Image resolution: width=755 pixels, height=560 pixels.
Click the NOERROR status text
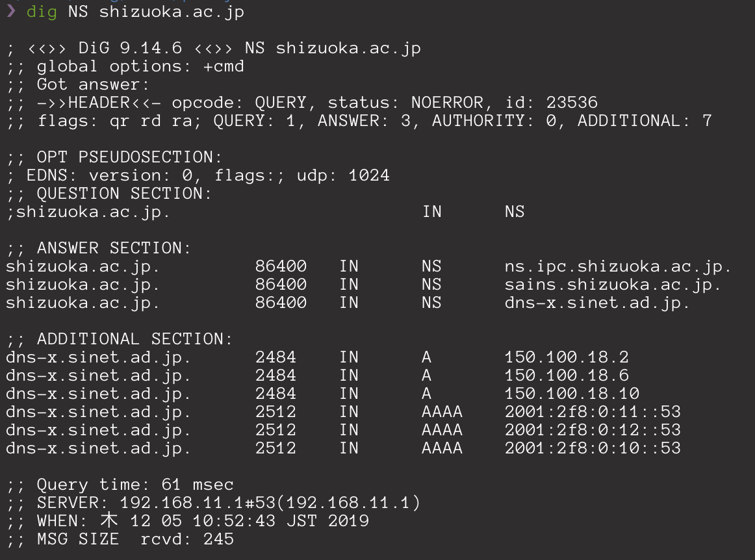[x=447, y=103]
